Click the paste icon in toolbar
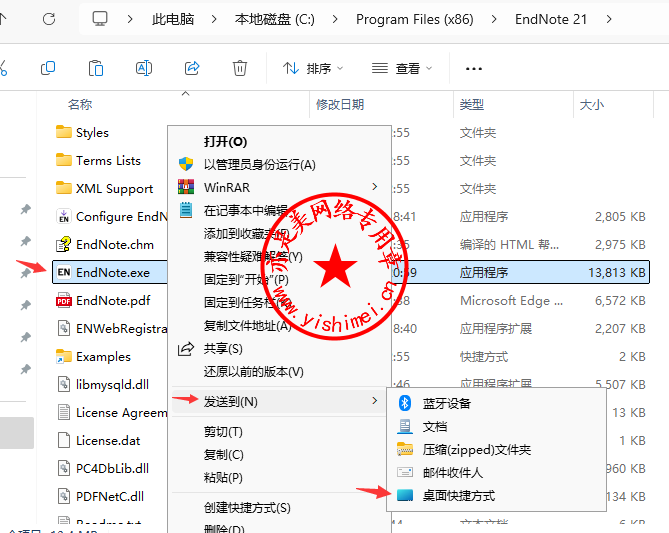The width and height of the screenshot is (669, 533). pos(96,68)
